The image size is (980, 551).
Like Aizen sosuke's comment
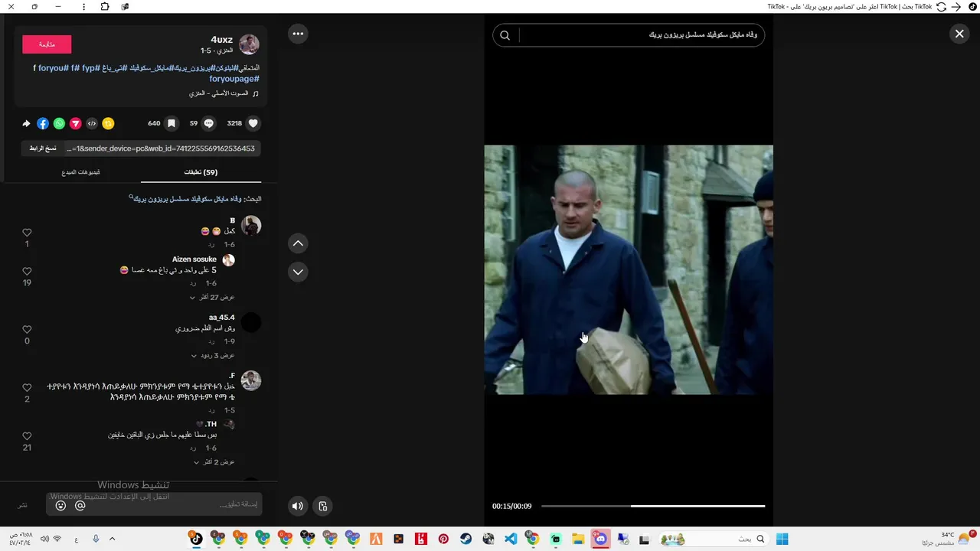click(27, 272)
